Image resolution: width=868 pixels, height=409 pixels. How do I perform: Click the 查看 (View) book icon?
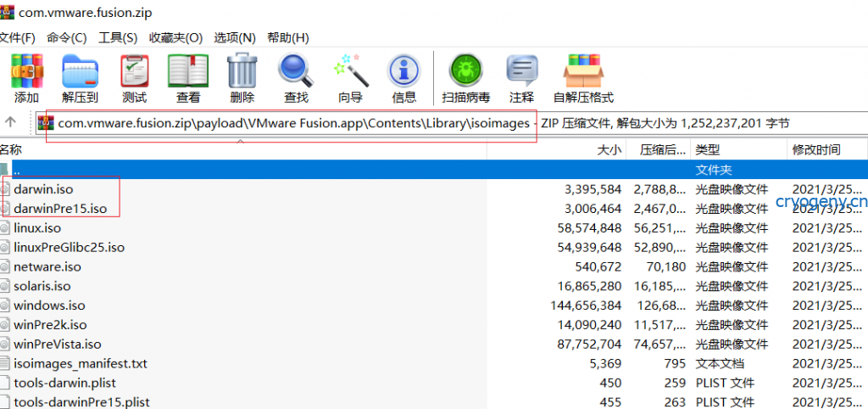click(188, 71)
